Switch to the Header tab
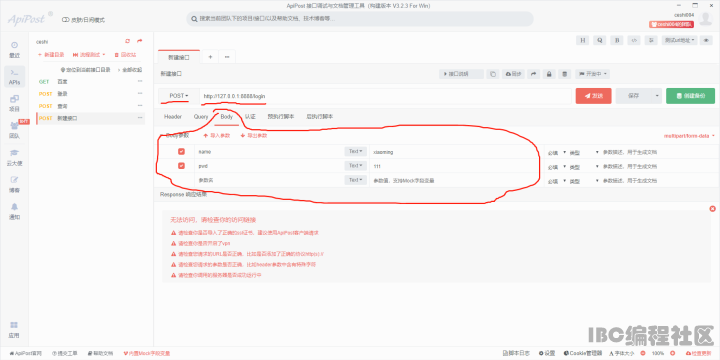Image resolution: width=720 pixels, height=360 pixels. coord(173,117)
